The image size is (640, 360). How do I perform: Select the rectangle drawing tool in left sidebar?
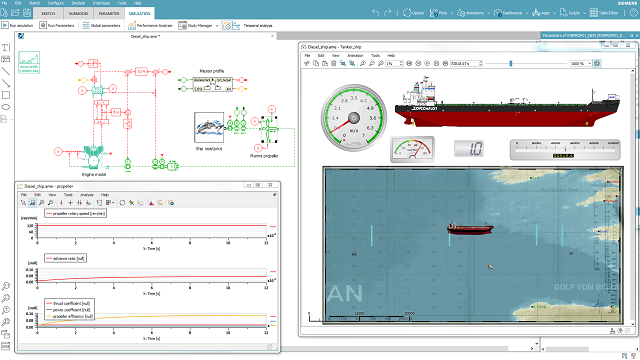pyautogui.click(x=6, y=95)
